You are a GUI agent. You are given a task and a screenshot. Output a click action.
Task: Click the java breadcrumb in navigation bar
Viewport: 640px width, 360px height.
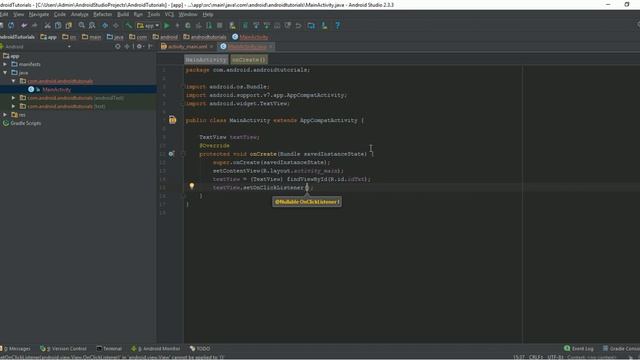tap(115, 37)
